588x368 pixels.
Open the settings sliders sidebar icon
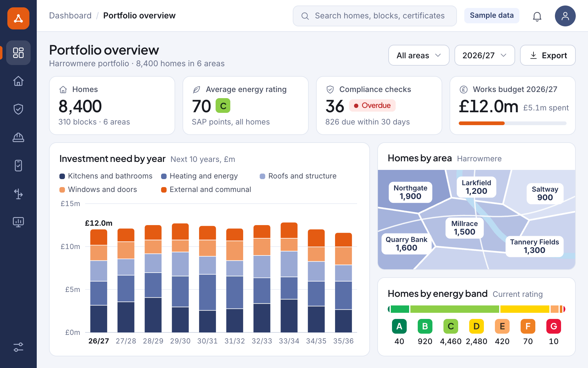pyautogui.click(x=18, y=347)
